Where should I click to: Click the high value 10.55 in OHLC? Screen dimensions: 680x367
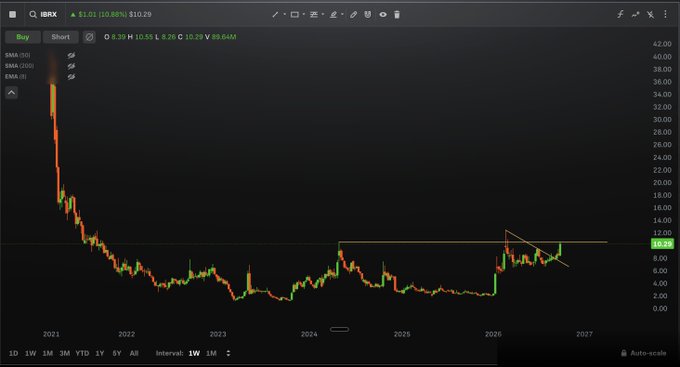coord(144,37)
